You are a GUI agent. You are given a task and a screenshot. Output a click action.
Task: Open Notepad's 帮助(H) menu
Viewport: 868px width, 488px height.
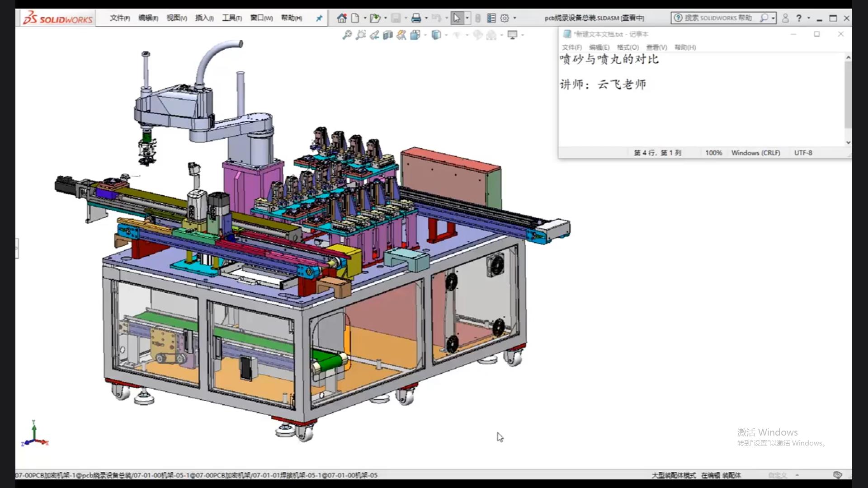[x=685, y=47]
